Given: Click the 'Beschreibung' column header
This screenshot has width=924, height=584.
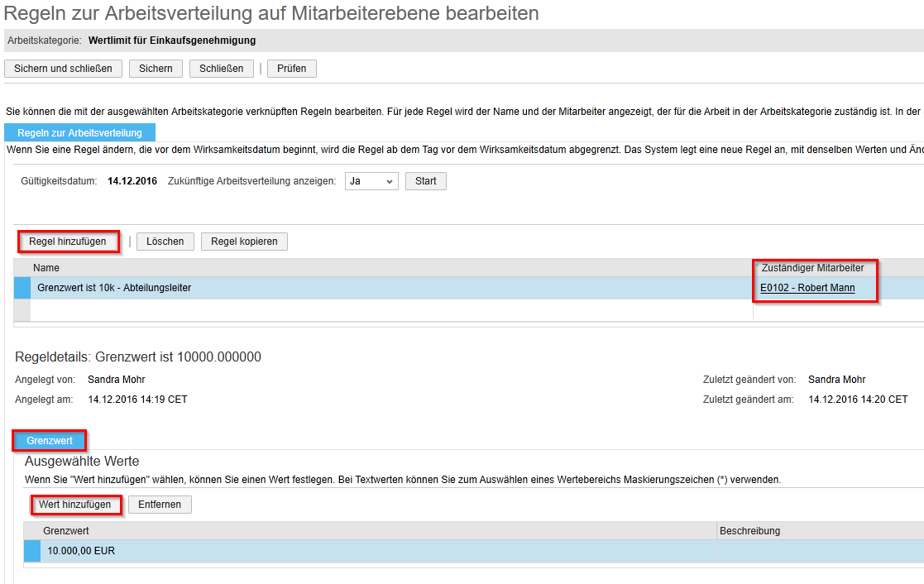Looking at the screenshot, I should pyautogui.click(x=749, y=531).
